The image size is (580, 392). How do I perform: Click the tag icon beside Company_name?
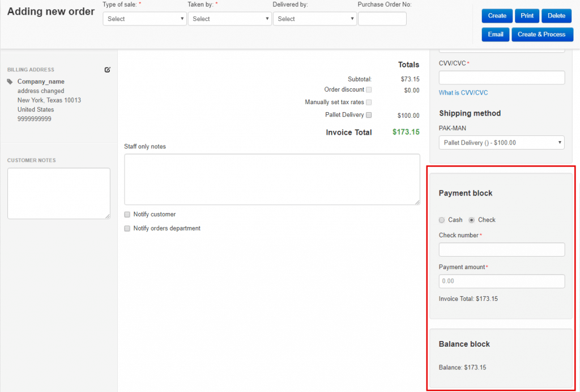pyautogui.click(x=10, y=82)
